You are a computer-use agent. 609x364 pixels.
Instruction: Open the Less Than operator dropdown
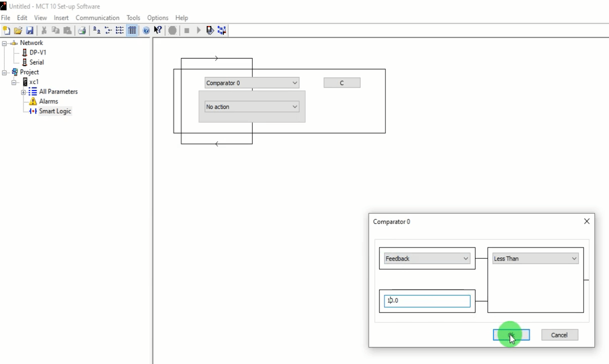[535, 258]
